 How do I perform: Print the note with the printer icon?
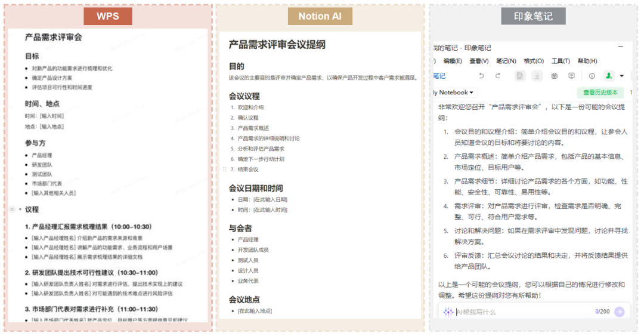[x=555, y=76]
